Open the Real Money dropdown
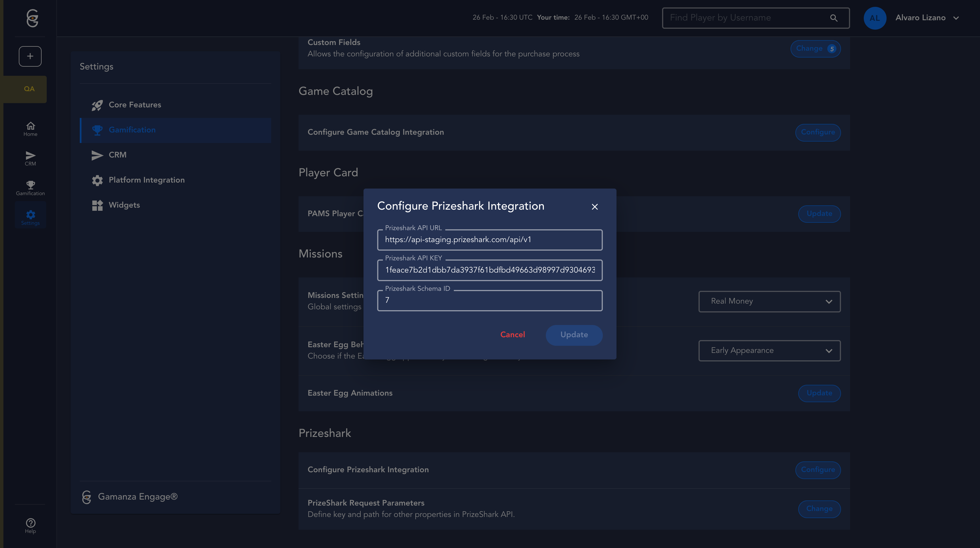Image resolution: width=980 pixels, height=548 pixels. click(x=769, y=301)
